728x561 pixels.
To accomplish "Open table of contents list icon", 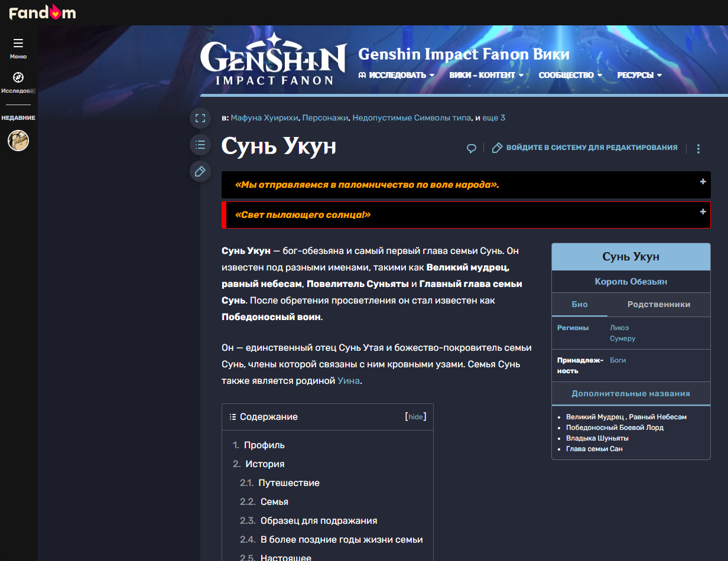I will click(x=200, y=145).
